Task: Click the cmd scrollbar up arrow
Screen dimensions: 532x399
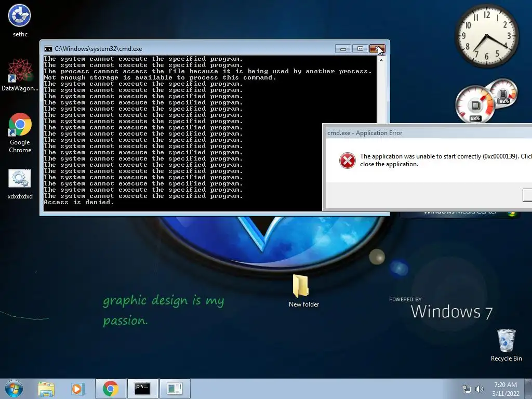Action: point(381,60)
